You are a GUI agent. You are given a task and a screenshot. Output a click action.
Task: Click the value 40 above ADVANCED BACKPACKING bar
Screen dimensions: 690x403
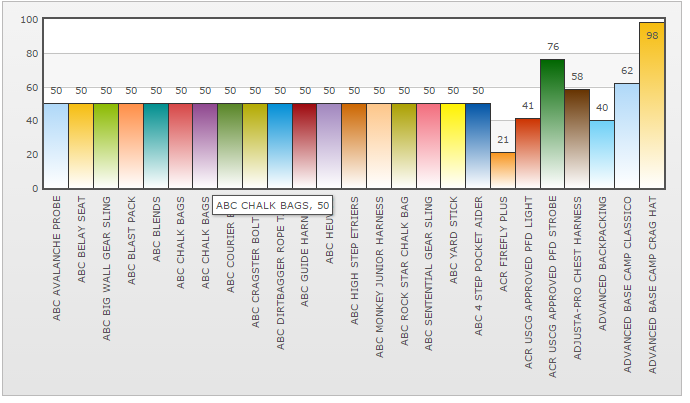coord(602,108)
